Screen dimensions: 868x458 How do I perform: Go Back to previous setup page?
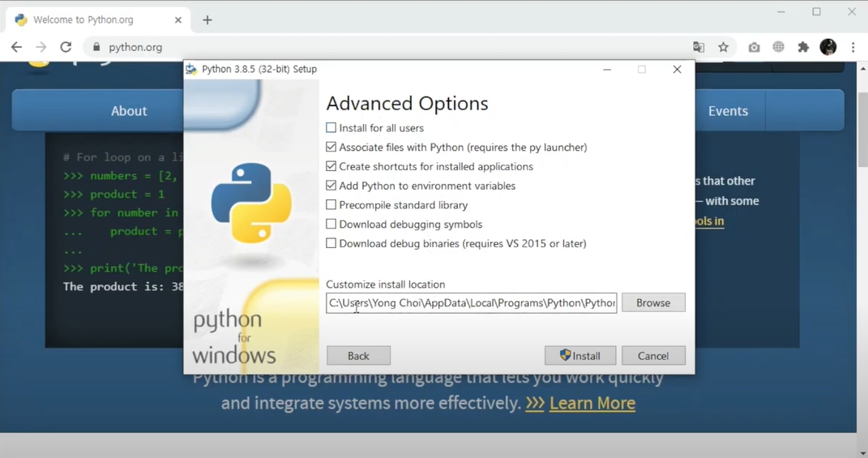click(x=358, y=356)
